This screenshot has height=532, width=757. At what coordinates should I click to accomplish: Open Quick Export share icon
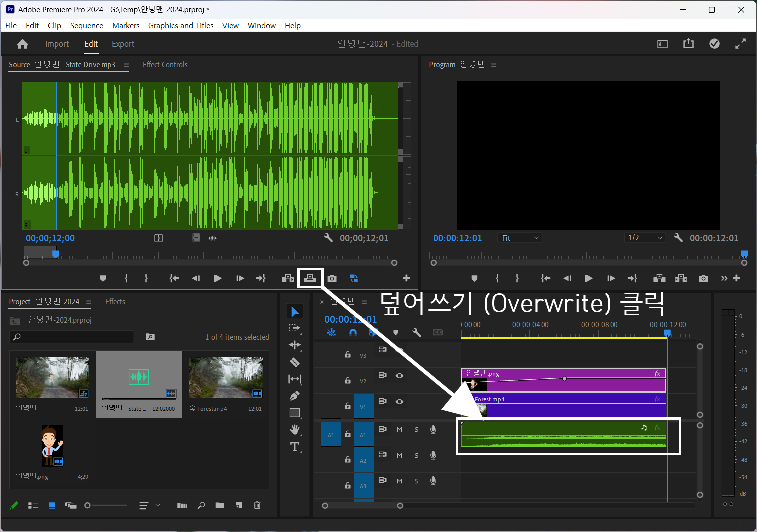click(x=689, y=44)
